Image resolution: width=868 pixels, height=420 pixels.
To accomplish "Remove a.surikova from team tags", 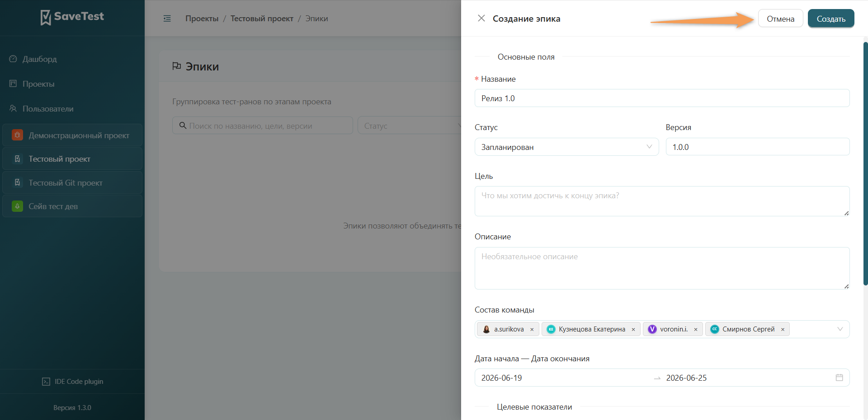I will click(532, 329).
